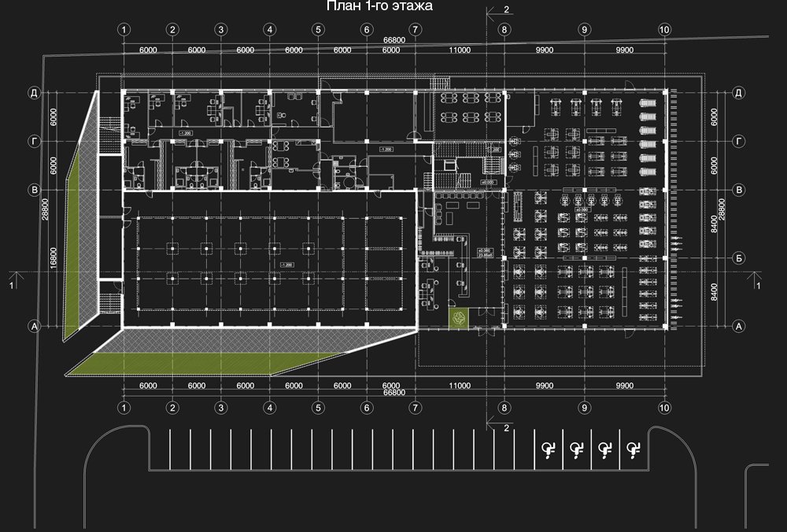Click the -1.200 elevation mark in the large hall
The width and height of the screenshot is (787, 532).
click(283, 265)
